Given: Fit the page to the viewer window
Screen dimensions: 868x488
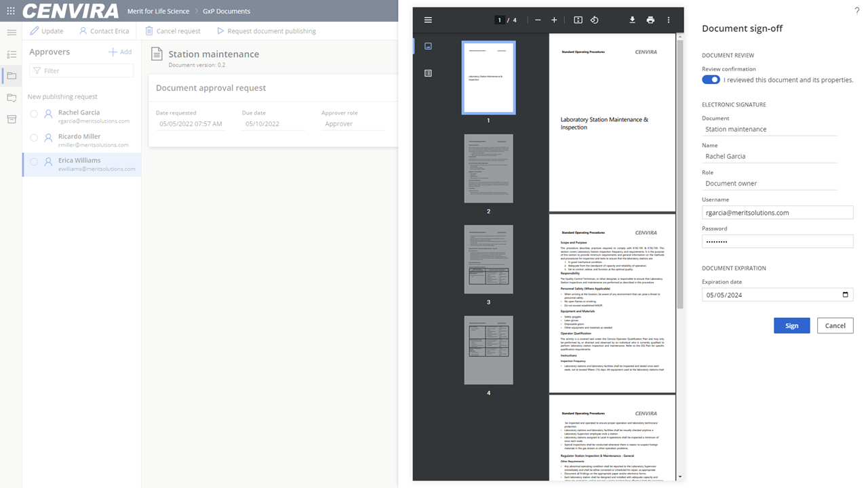Looking at the screenshot, I should pos(577,20).
